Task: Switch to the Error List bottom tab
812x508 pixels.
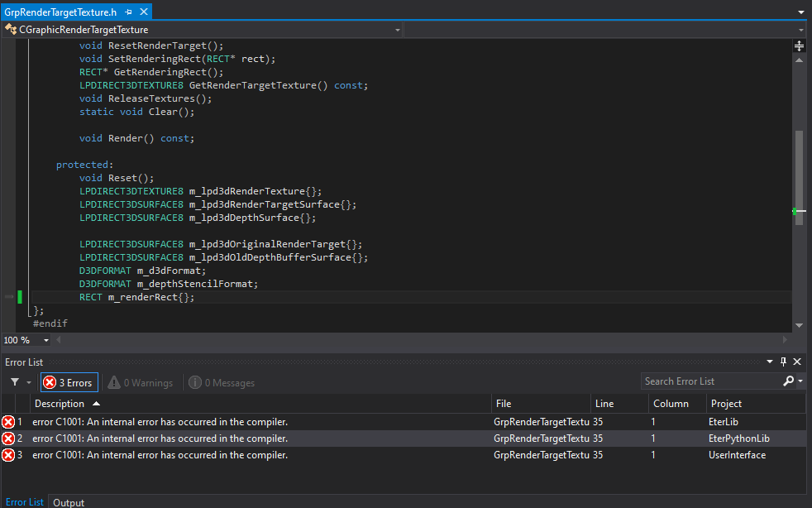Action: 24,501
